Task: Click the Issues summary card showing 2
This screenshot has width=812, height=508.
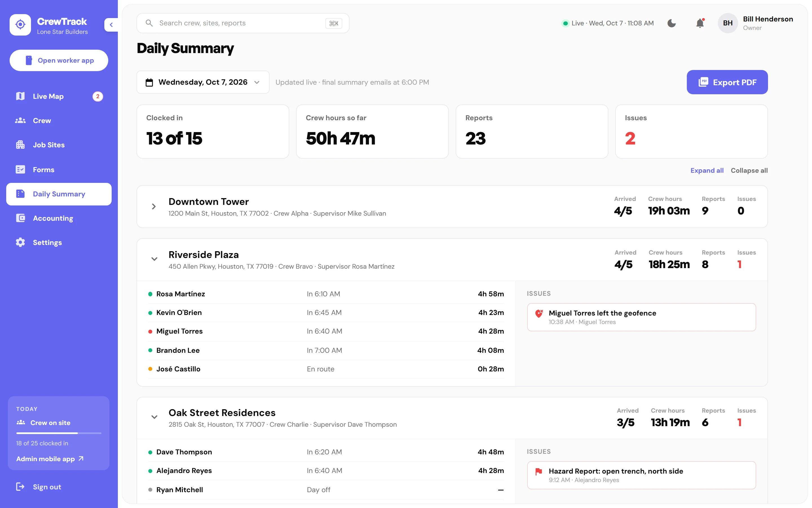Action: 691,131
